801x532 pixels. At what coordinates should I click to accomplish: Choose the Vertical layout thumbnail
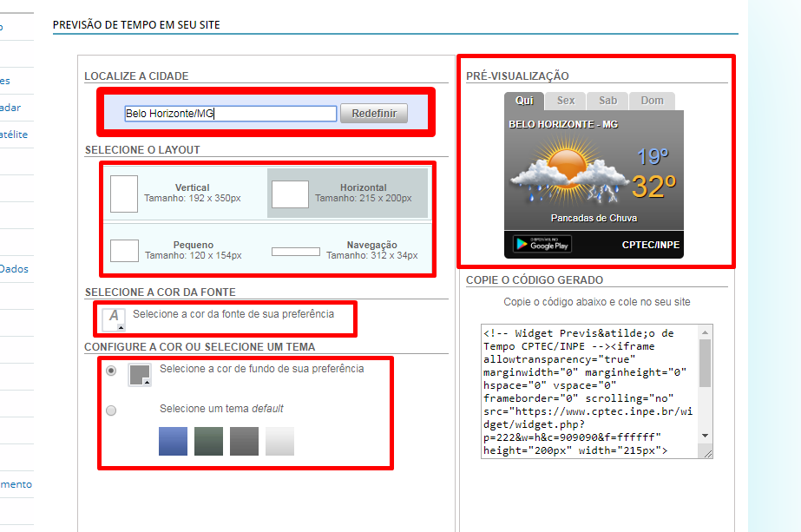tap(124, 194)
